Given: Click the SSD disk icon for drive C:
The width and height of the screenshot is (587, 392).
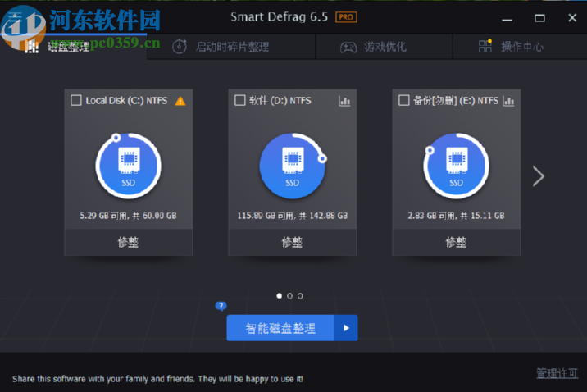Looking at the screenshot, I should 129,166.
